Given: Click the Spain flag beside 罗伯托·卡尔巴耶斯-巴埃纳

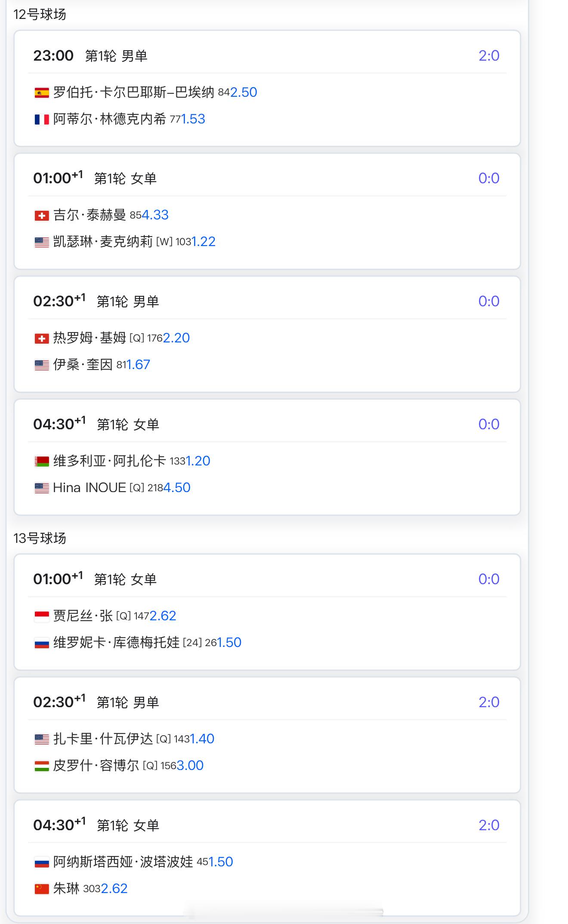Looking at the screenshot, I should [x=42, y=92].
